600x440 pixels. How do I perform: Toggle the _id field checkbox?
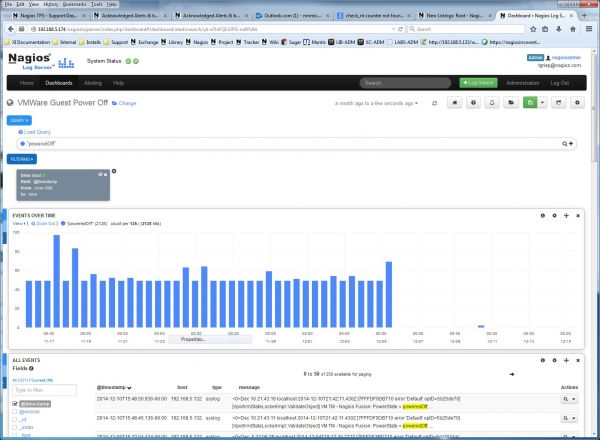[15, 420]
